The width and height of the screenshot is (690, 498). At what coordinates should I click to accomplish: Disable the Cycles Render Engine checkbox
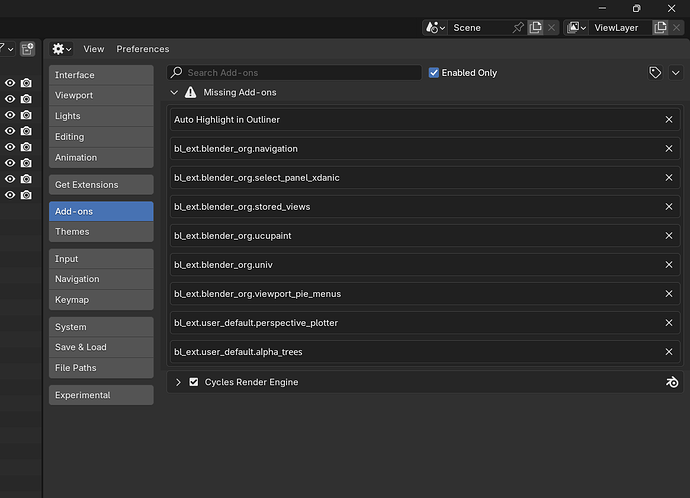(x=194, y=382)
